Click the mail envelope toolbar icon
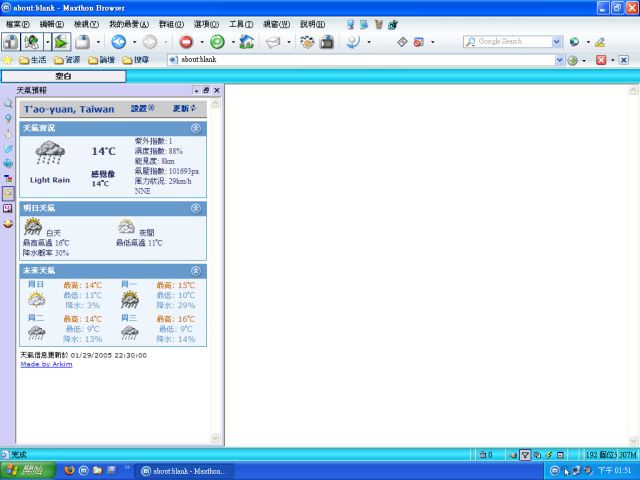Screen dimensions: 640x480 click(x=273, y=42)
